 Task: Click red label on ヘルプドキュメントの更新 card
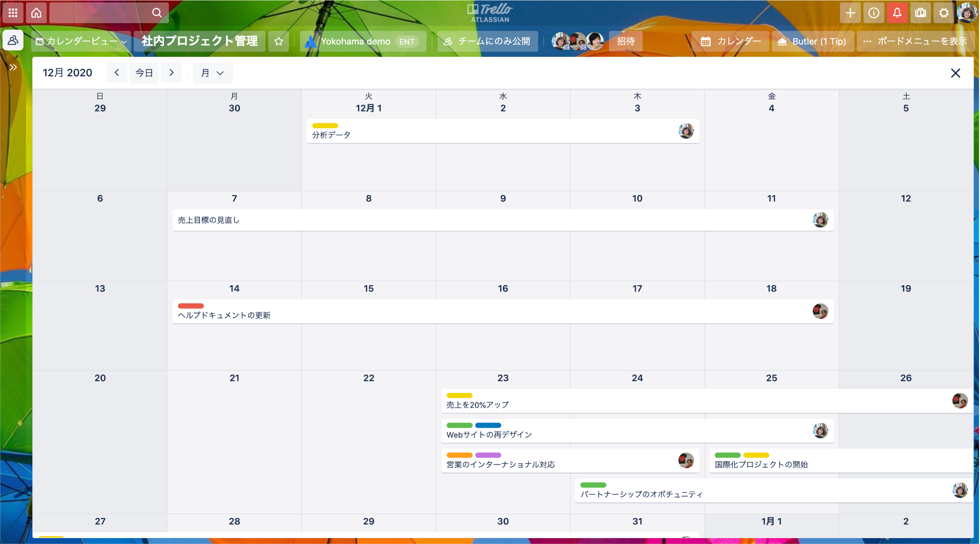pos(191,306)
